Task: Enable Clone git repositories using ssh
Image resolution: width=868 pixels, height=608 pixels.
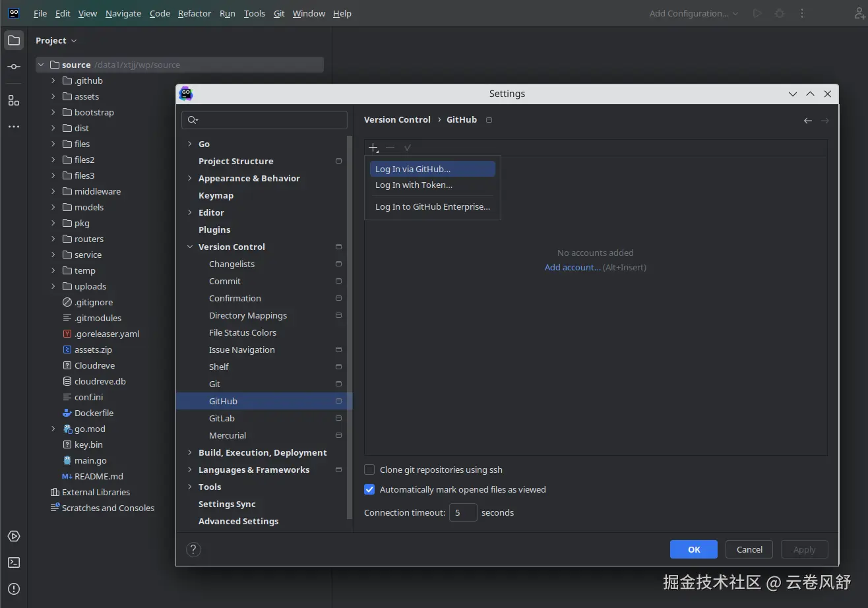Action: tap(369, 470)
